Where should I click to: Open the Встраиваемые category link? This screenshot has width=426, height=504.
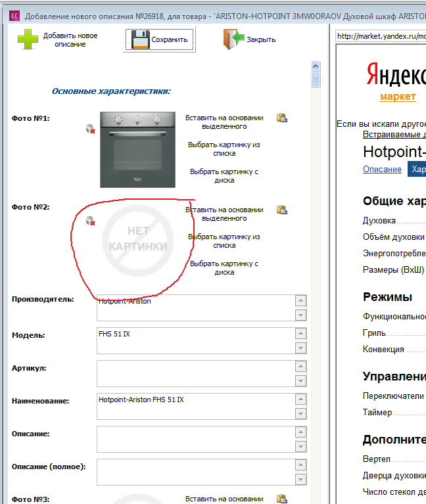click(x=394, y=134)
